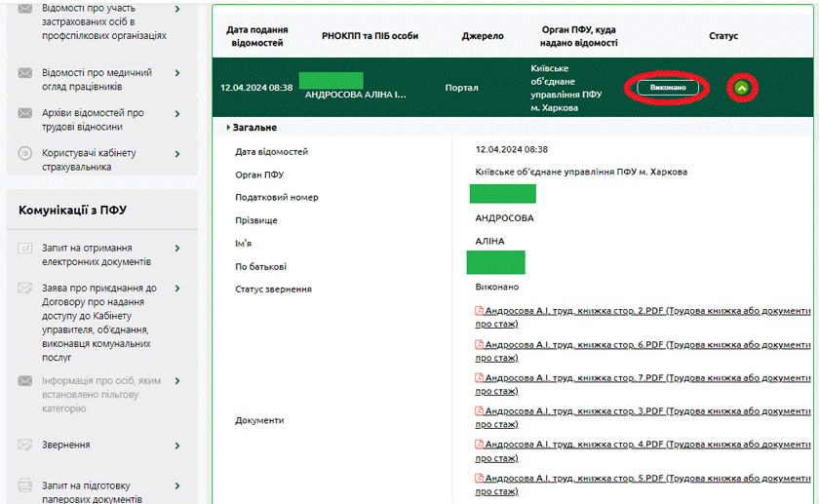Click icon beside Запит на отримання електронних документів
Image resolution: width=819 pixels, height=504 pixels.
(x=24, y=249)
